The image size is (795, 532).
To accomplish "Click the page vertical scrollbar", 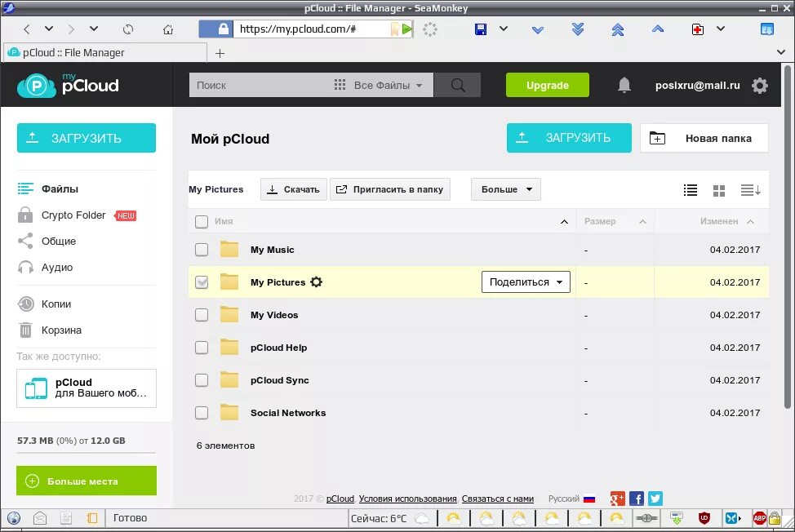I will [x=787, y=237].
